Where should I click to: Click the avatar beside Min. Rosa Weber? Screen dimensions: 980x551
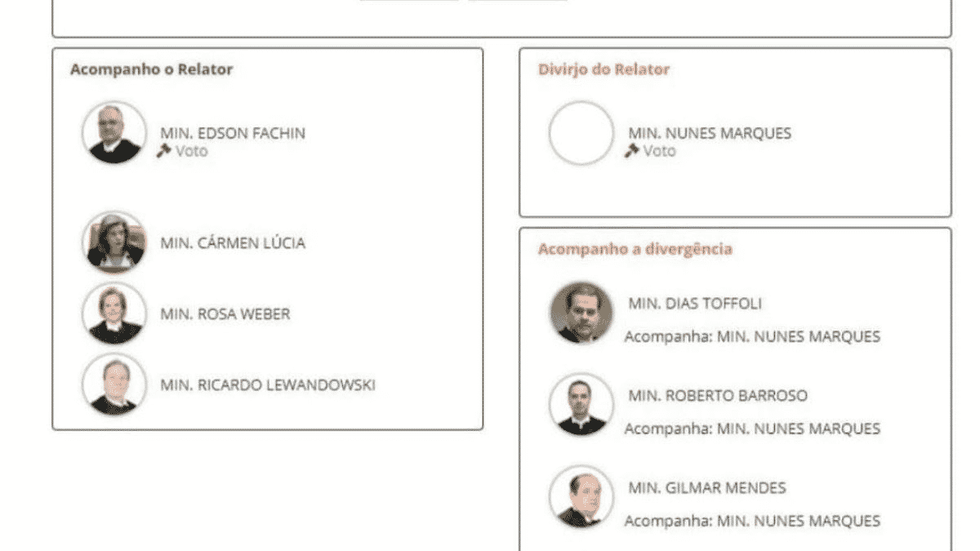(114, 313)
